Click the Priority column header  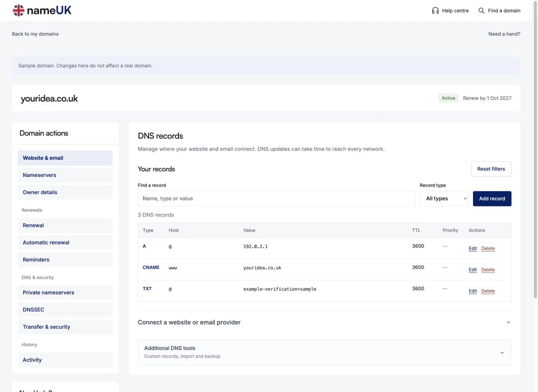pos(450,230)
